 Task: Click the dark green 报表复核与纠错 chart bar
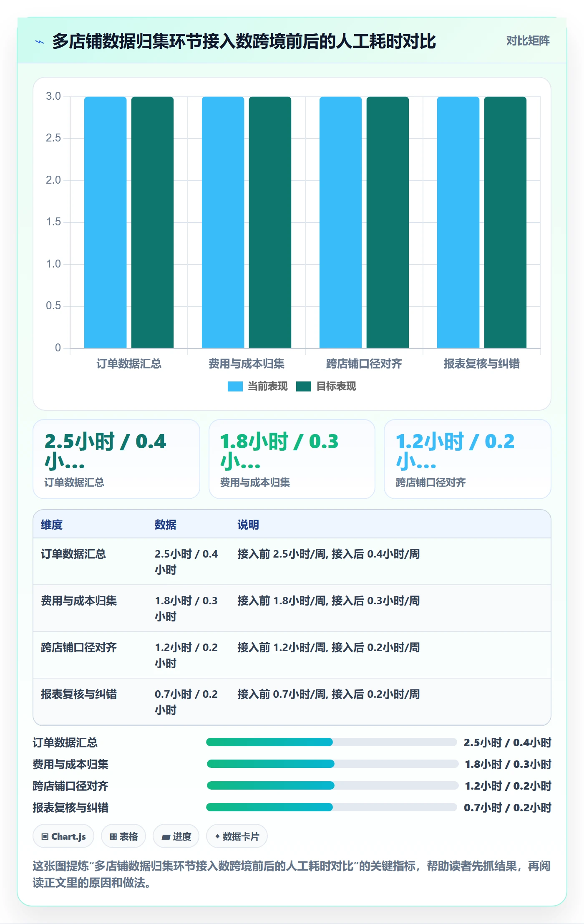[505, 222]
